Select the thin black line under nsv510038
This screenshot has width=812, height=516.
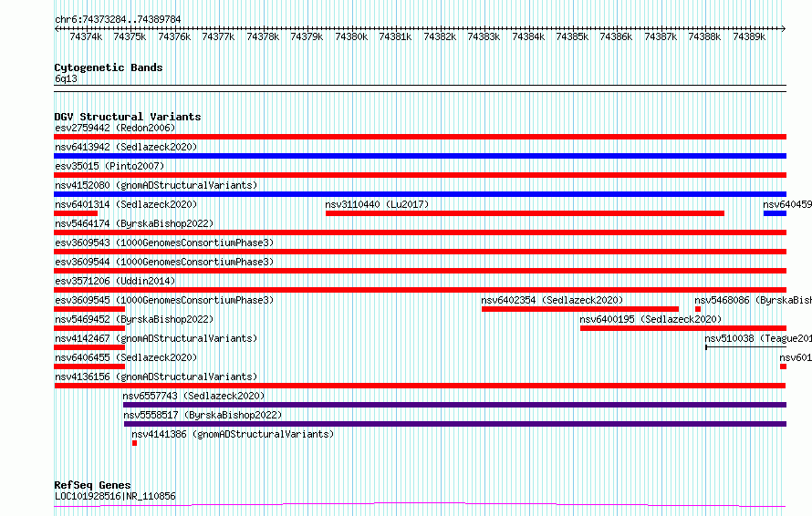tap(746, 347)
